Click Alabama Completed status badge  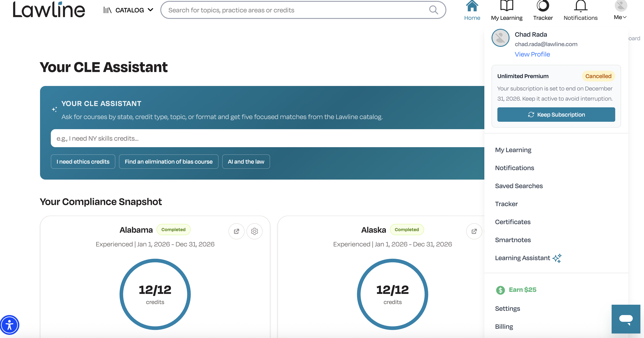click(x=173, y=229)
